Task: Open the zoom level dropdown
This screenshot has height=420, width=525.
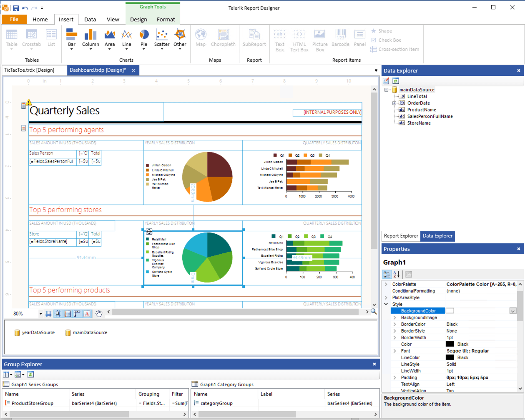Action: point(40,313)
